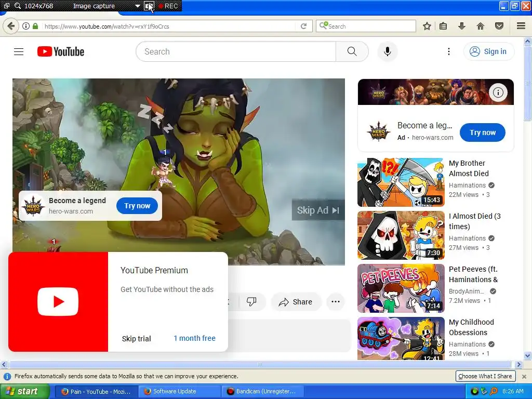Click the system tray clock 8:26 AM

(513, 391)
